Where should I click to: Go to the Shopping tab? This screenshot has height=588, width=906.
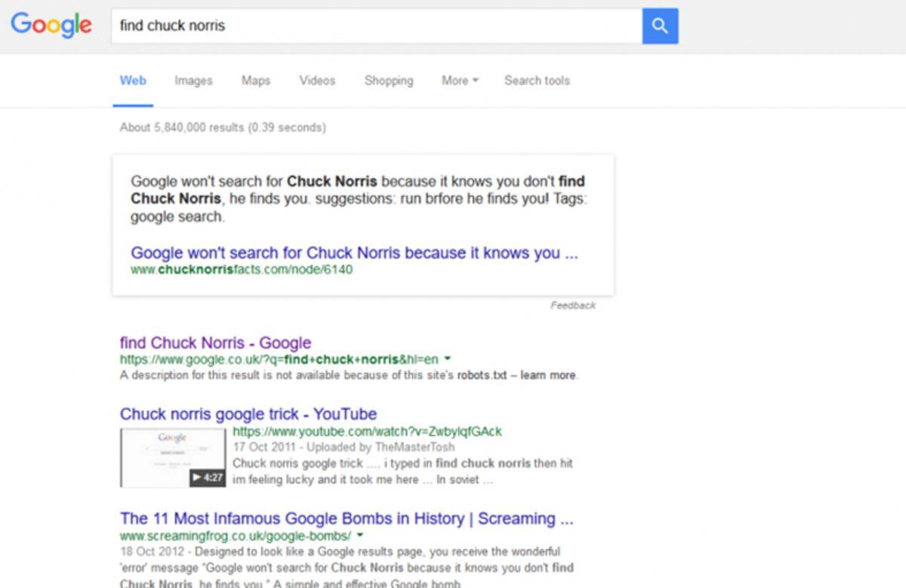tap(388, 81)
